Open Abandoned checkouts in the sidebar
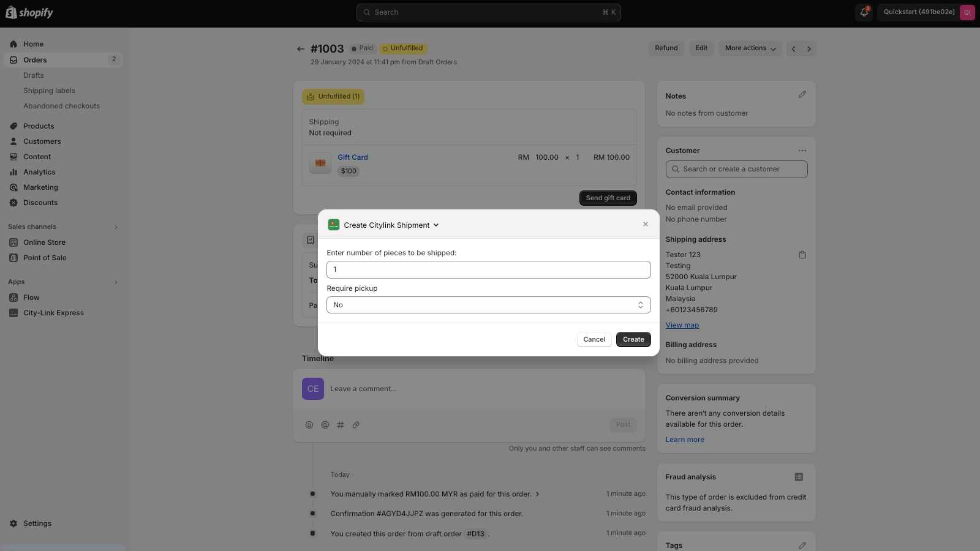The image size is (980, 551). coord(62,106)
